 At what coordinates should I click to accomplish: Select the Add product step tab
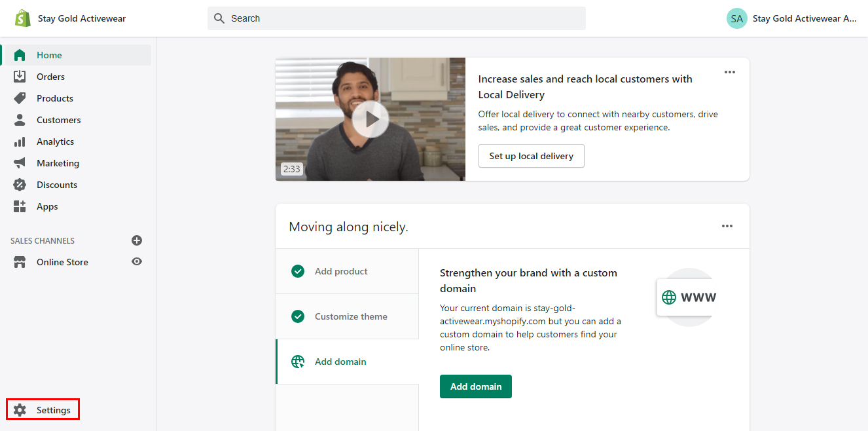pyautogui.click(x=347, y=271)
